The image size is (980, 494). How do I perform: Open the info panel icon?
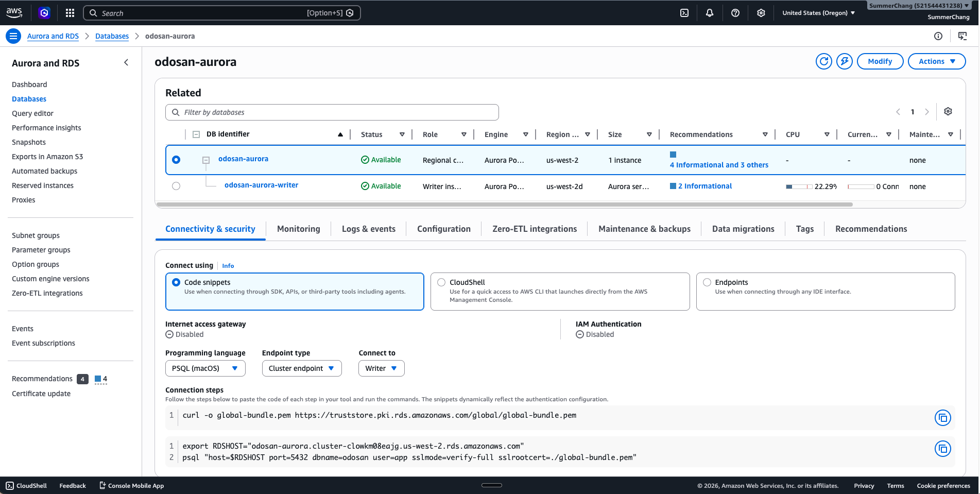click(x=938, y=36)
